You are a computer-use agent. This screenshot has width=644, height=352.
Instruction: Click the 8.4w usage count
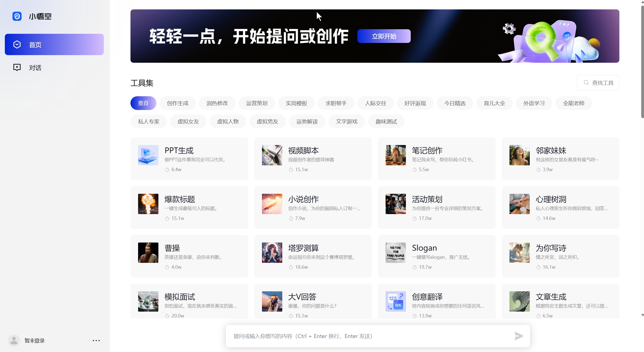click(x=176, y=169)
